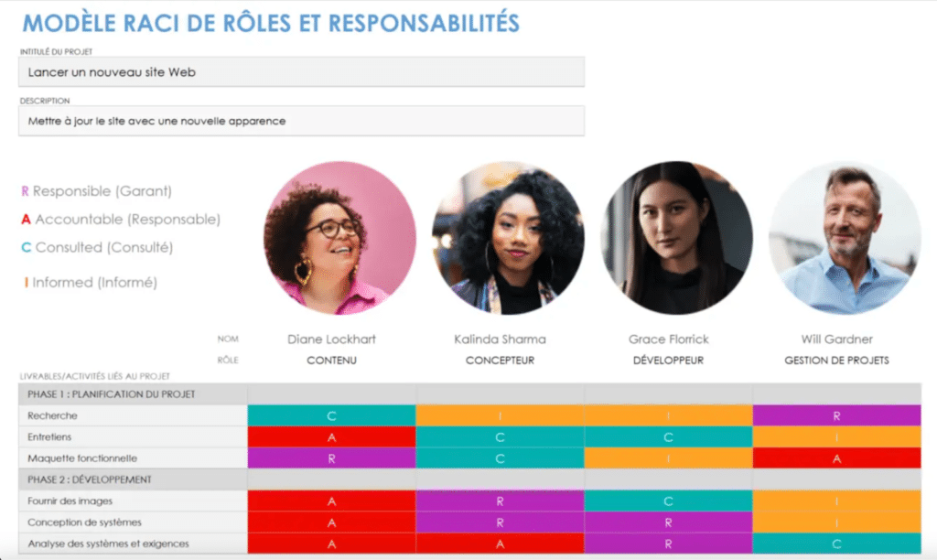Select the 'Phase 2 : Développement' section header
This screenshot has width=937, height=560.
pos(132,479)
